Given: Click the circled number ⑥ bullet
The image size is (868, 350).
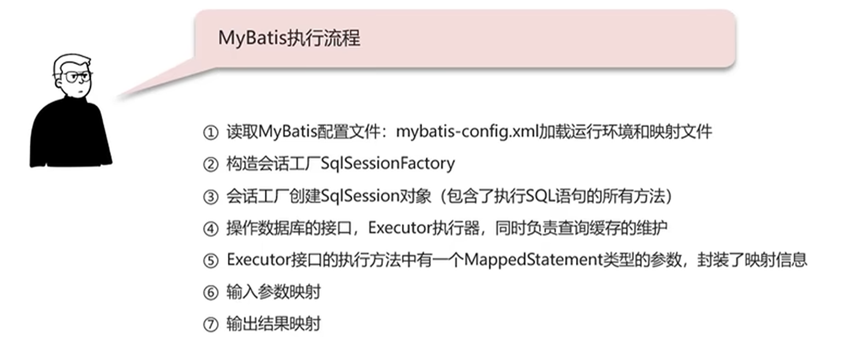Looking at the screenshot, I should tap(209, 292).
